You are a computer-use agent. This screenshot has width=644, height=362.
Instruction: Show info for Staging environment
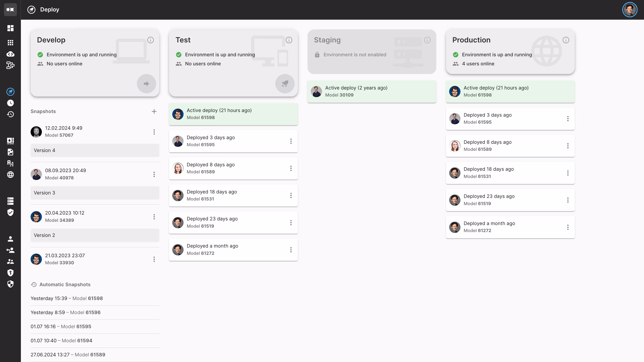427,40
